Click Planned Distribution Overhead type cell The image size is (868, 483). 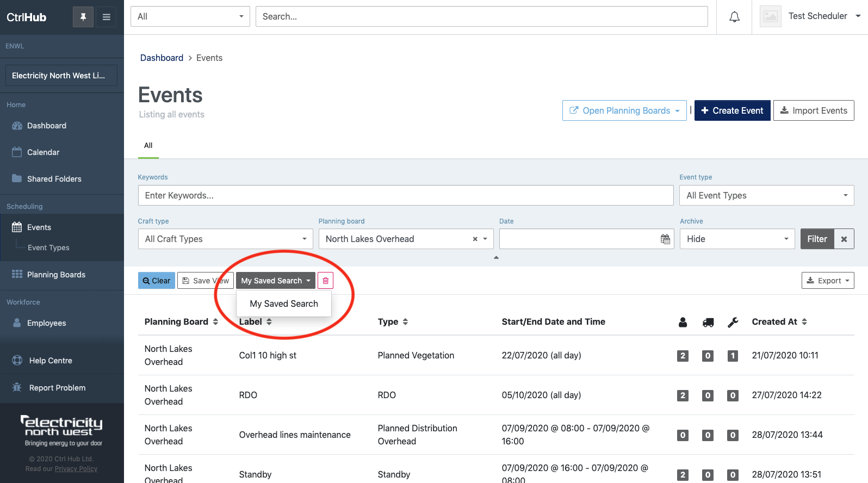(417, 435)
